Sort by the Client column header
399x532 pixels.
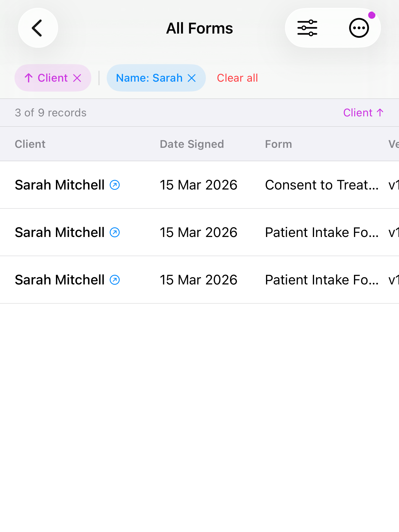(30, 144)
